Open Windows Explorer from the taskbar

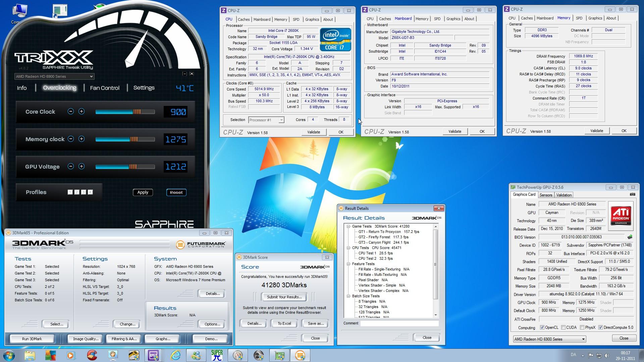pos(30,355)
